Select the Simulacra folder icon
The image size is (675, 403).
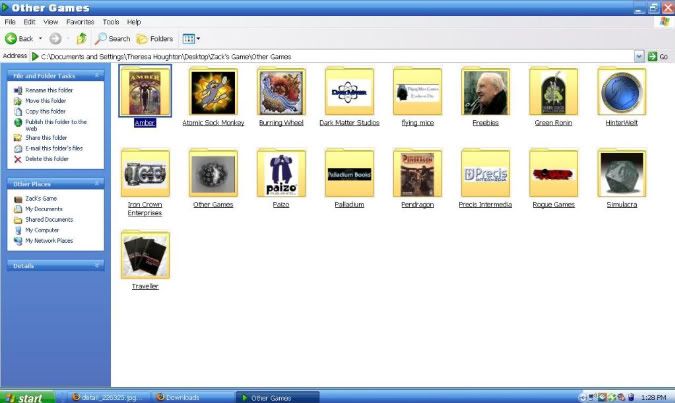621,173
